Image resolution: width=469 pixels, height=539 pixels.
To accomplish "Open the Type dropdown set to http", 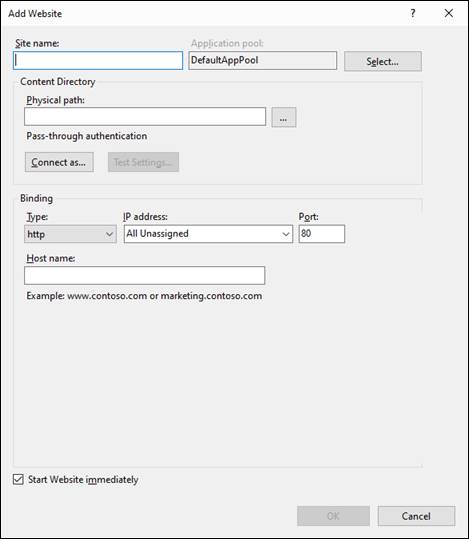I will (x=70, y=234).
